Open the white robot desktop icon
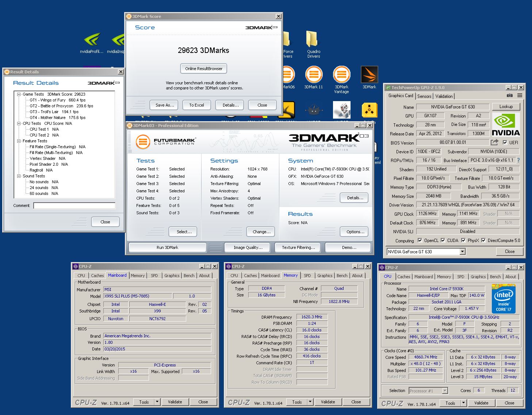The image size is (532, 415). click(x=341, y=110)
